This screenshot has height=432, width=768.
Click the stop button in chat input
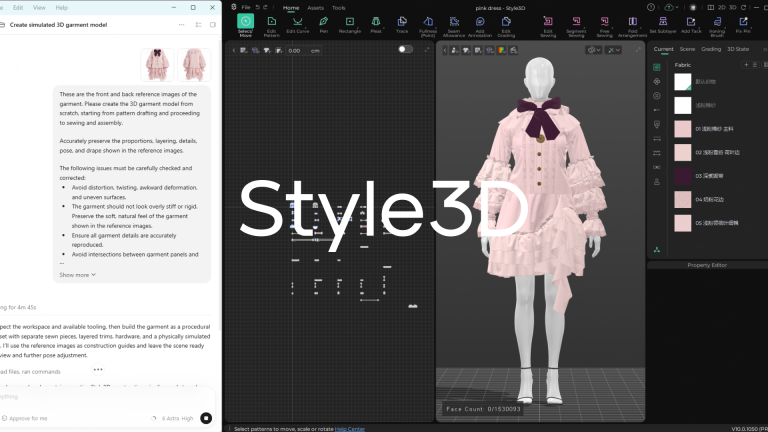point(206,418)
